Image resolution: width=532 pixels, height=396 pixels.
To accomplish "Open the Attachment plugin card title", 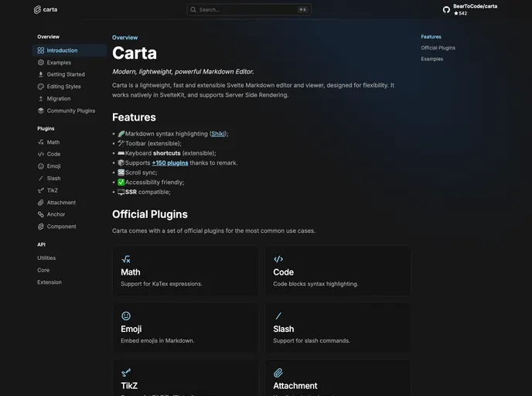I will pyautogui.click(x=295, y=386).
